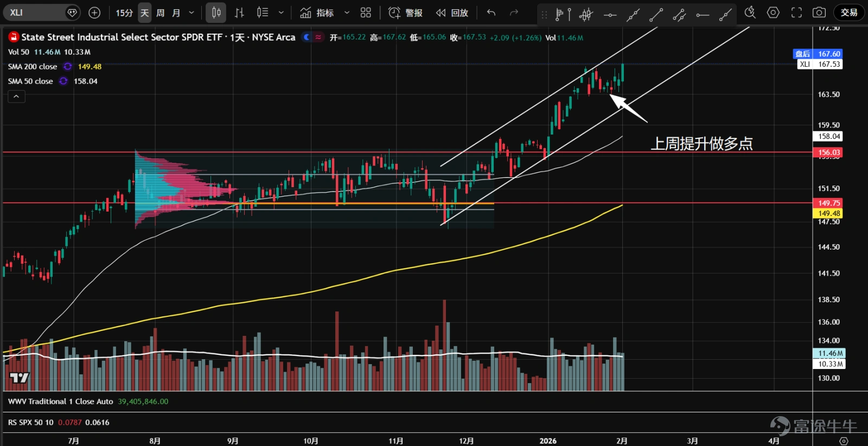This screenshot has width=868, height=446.
Task: Click the 上周提升做多点 text annotation
Action: [702, 144]
